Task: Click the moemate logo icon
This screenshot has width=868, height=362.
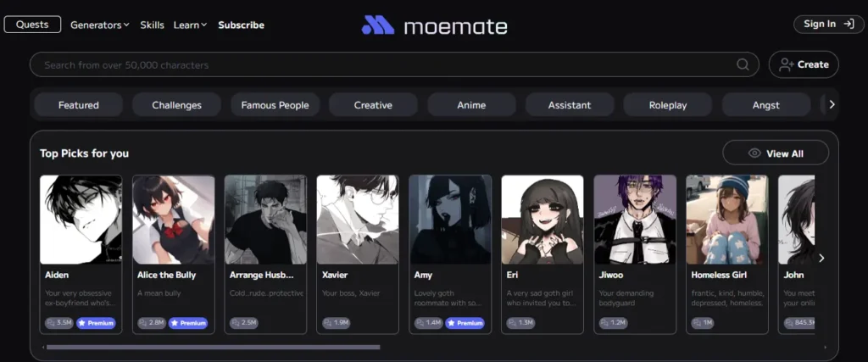Action: click(378, 25)
